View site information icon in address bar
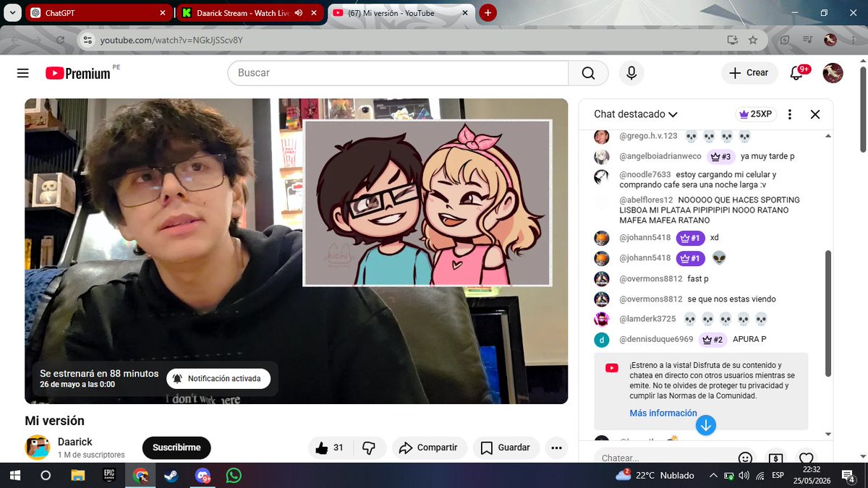868x488 pixels. (88, 40)
